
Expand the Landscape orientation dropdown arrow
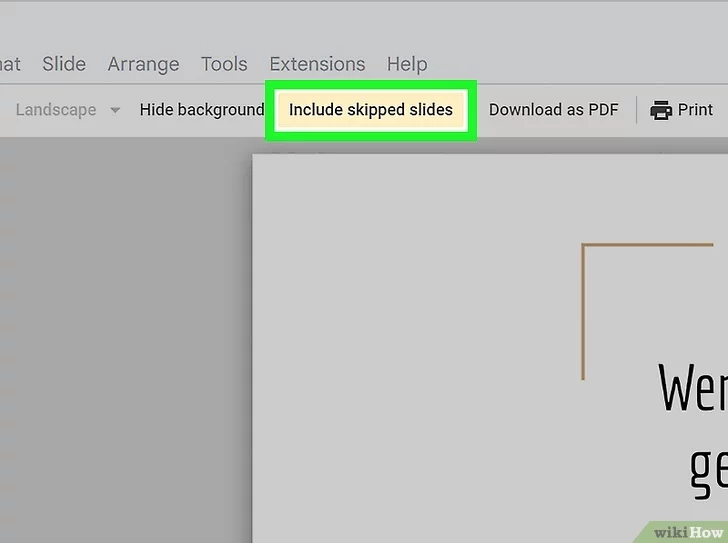[115, 110]
